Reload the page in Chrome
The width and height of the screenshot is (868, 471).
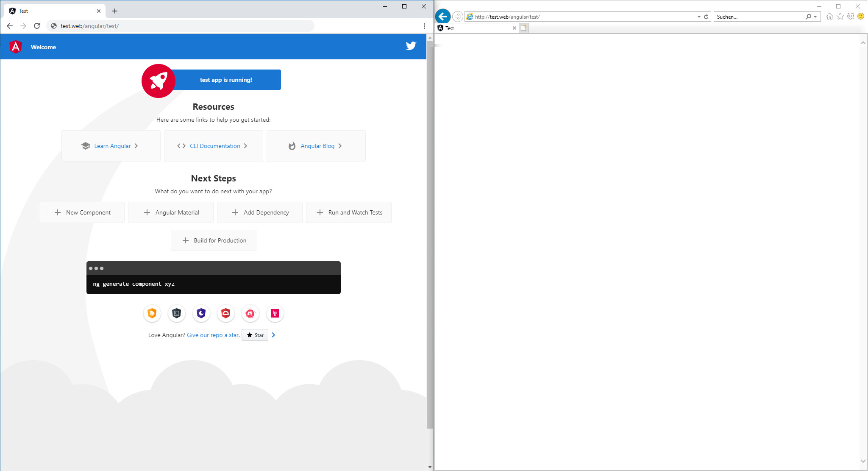(x=37, y=26)
